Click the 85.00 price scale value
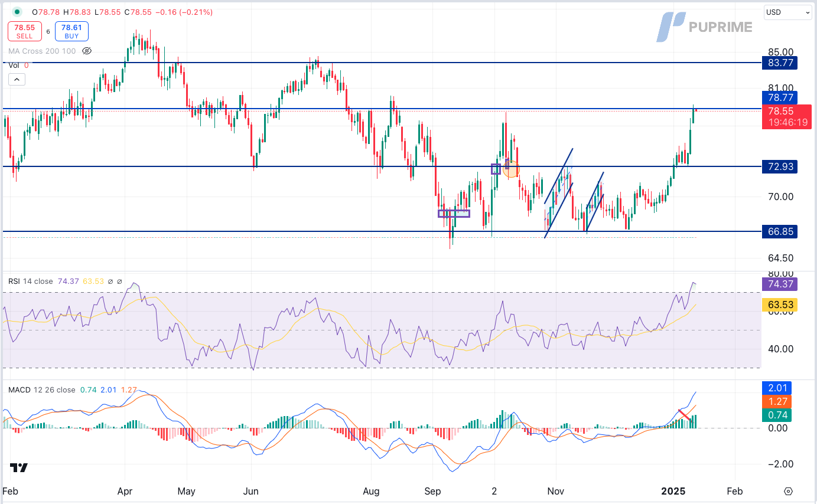Image resolution: width=817 pixels, height=504 pixels. [780, 53]
